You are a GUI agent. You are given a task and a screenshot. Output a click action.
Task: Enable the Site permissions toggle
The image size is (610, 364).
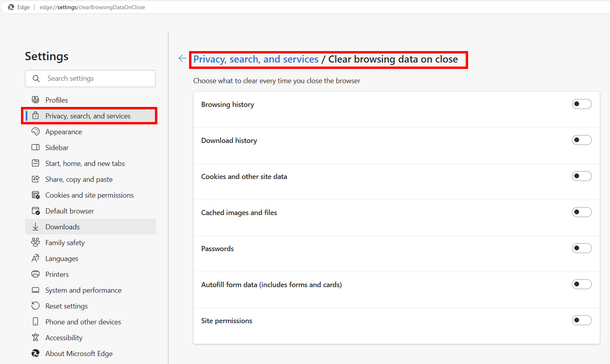(581, 320)
